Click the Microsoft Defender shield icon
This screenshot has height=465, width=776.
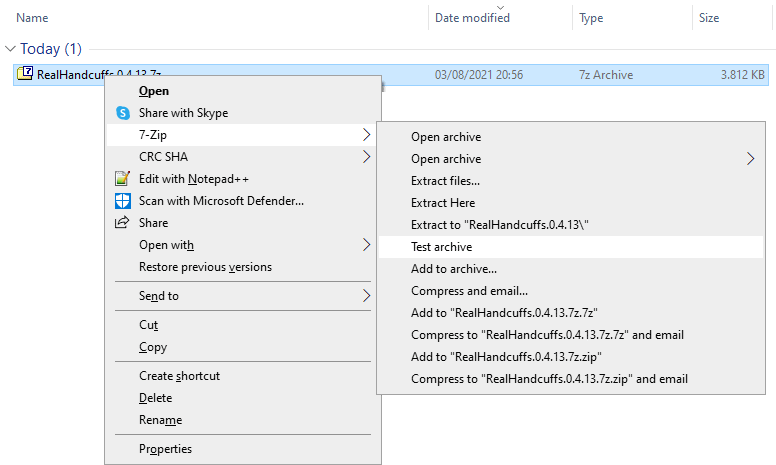click(x=123, y=201)
